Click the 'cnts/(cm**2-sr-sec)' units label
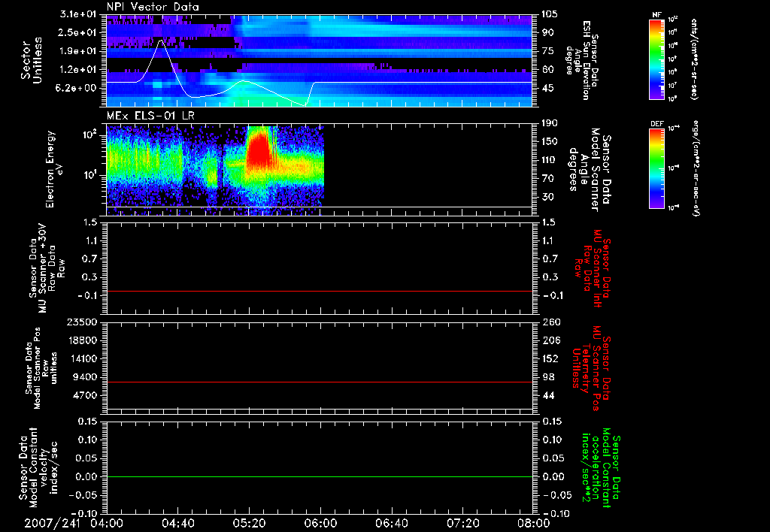Viewport: 770px width, 532px height. 694,59
